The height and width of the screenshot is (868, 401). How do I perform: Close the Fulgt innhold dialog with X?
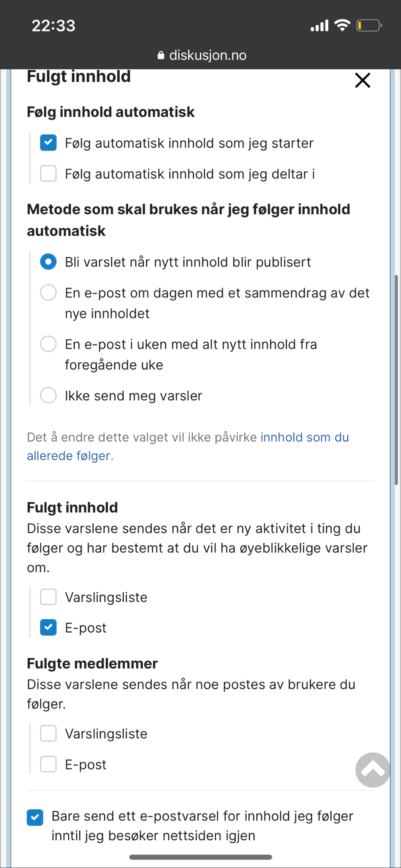[x=362, y=80]
